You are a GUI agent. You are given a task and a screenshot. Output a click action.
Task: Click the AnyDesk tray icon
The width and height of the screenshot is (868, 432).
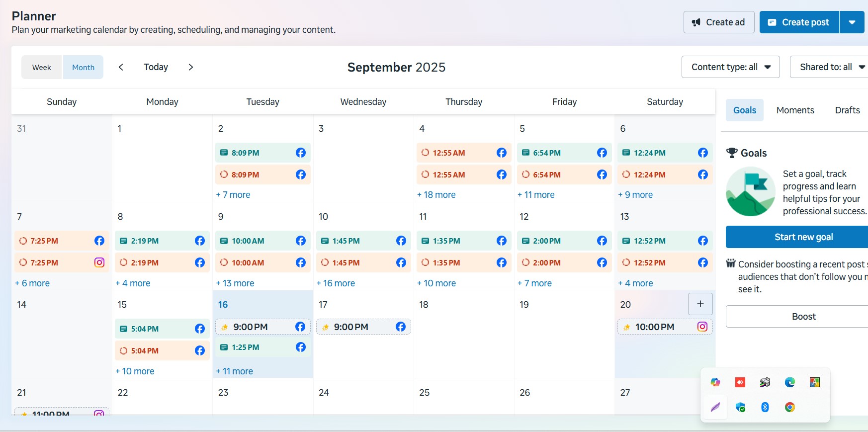740,382
